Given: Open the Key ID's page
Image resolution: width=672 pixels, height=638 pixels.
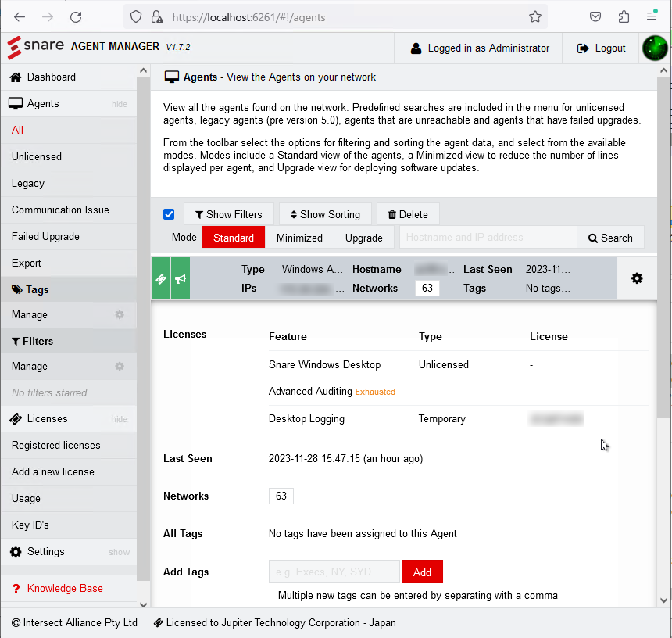Looking at the screenshot, I should click(x=69, y=525).
